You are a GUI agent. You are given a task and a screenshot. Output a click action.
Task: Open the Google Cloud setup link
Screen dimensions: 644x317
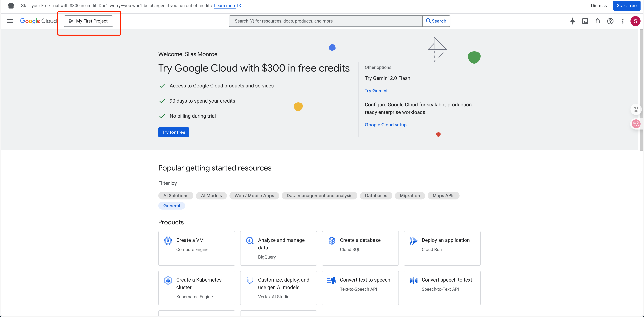385,125
